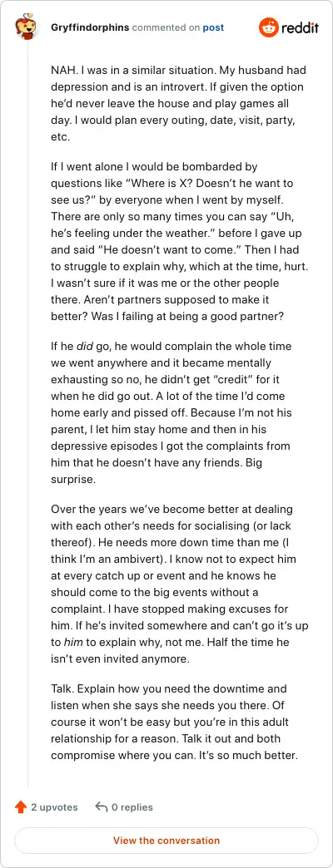The image size is (333, 868).
Task: Click the orange upvote arrow icon
Action: click(21, 807)
